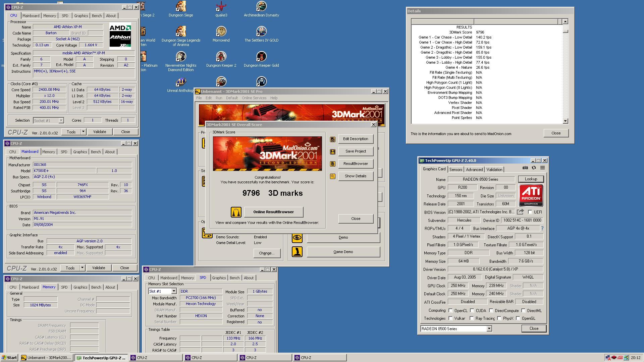Click the taskbar clock showing 20:12

635,358
